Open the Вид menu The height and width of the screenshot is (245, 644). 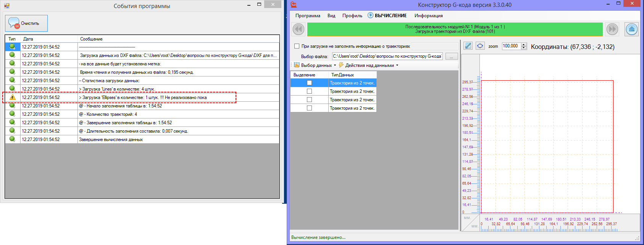[331, 16]
